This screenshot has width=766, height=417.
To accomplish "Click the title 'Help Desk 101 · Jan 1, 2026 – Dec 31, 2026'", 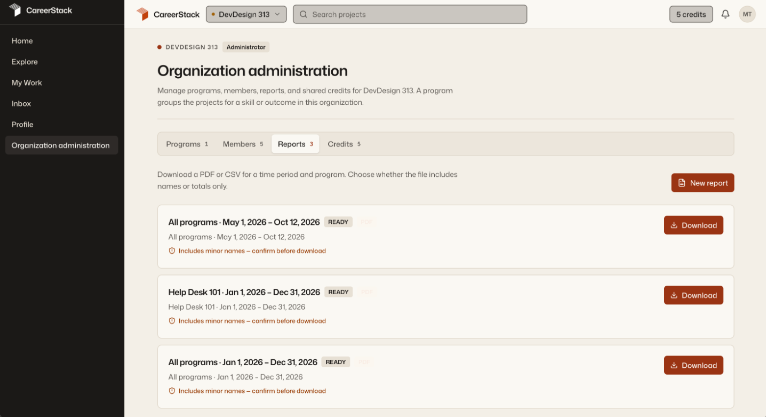I will point(244,292).
